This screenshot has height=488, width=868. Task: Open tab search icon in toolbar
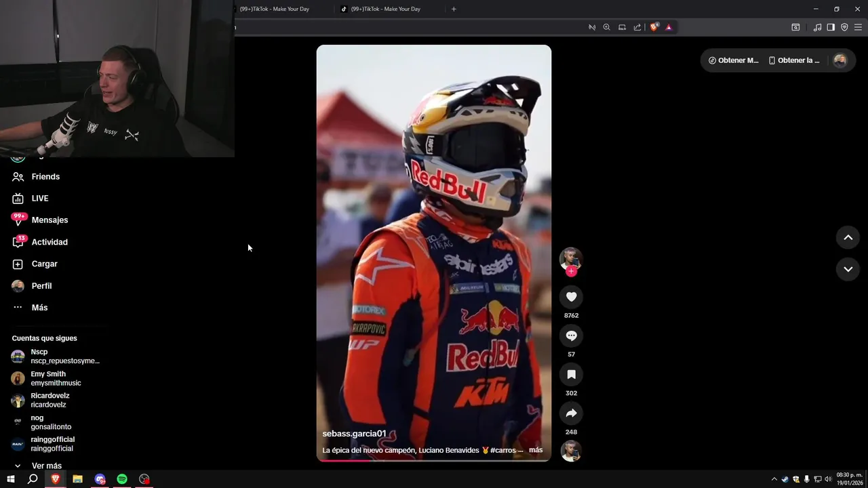coord(795,27)
